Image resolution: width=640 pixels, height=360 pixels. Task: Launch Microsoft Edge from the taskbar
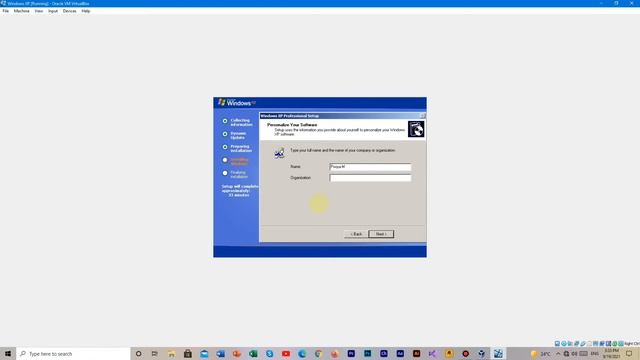point(302,353)
